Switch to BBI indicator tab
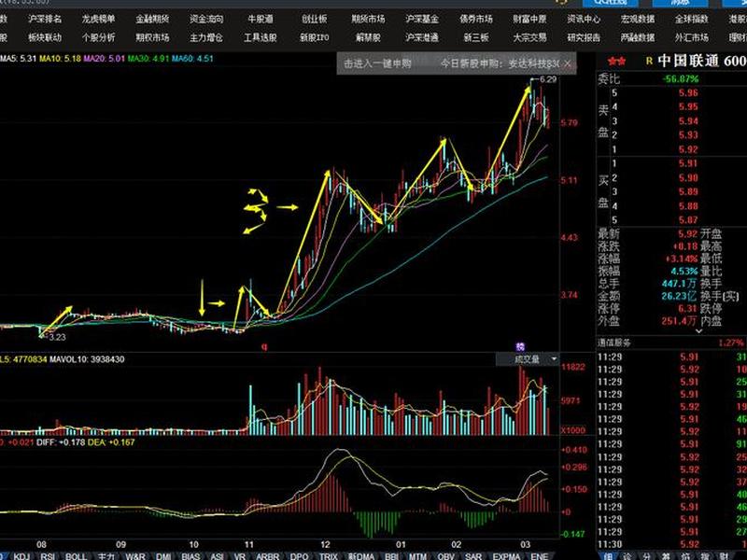747x560 pixels. (391, 555)
